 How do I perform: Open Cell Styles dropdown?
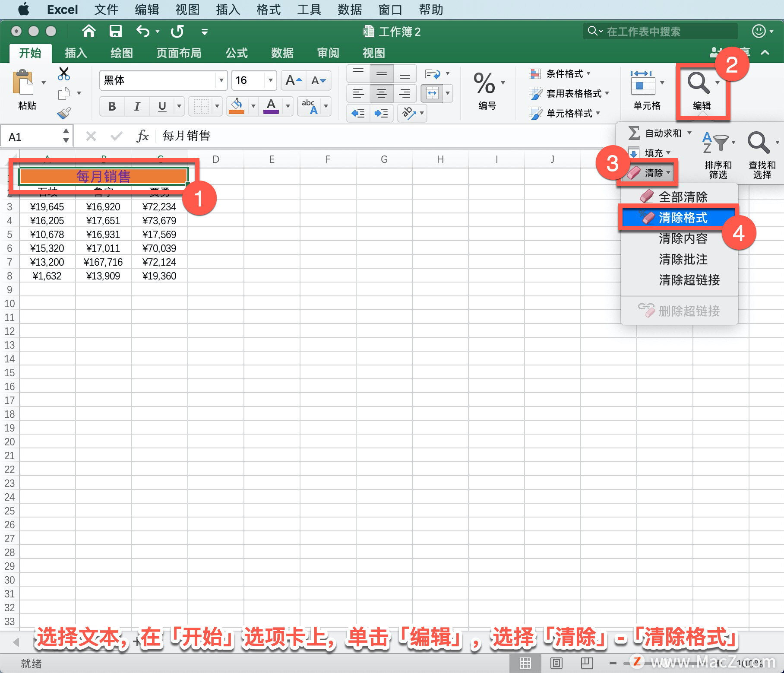click(565, 113)
